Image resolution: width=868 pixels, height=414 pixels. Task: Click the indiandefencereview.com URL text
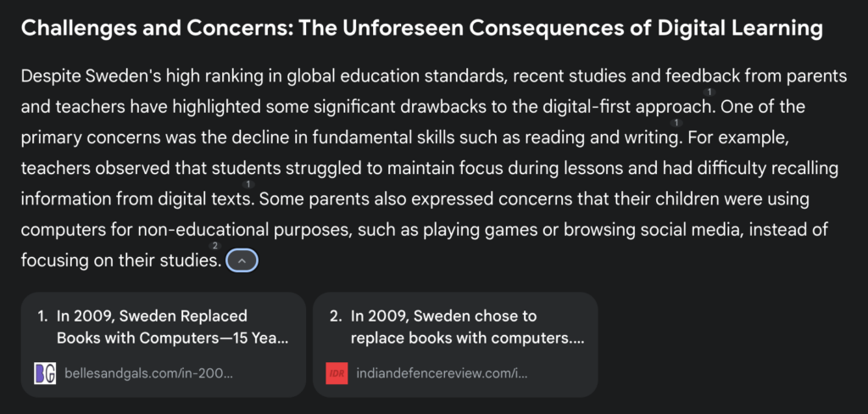pyautogui.click(x=442, y=373)
